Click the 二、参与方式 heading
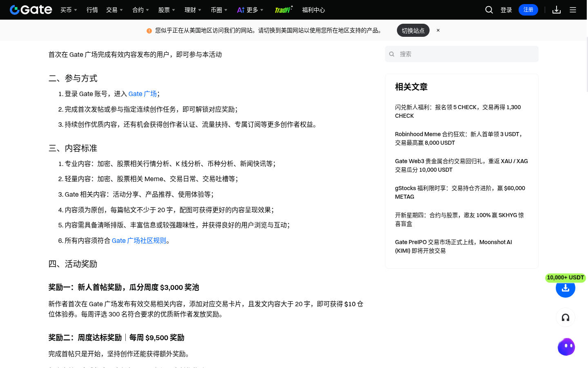588x368 pixels. coord(73,79)
